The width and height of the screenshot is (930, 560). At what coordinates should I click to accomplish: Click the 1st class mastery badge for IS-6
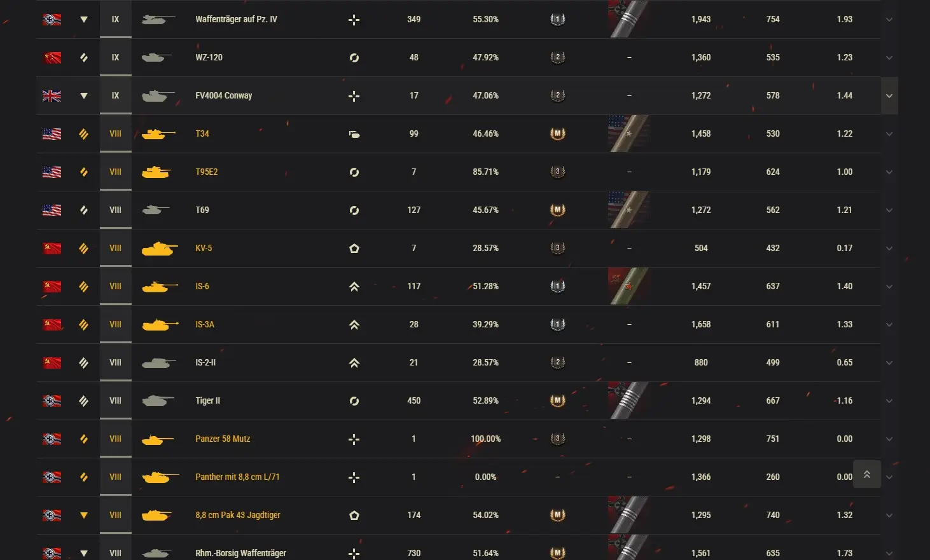point(557,286)
